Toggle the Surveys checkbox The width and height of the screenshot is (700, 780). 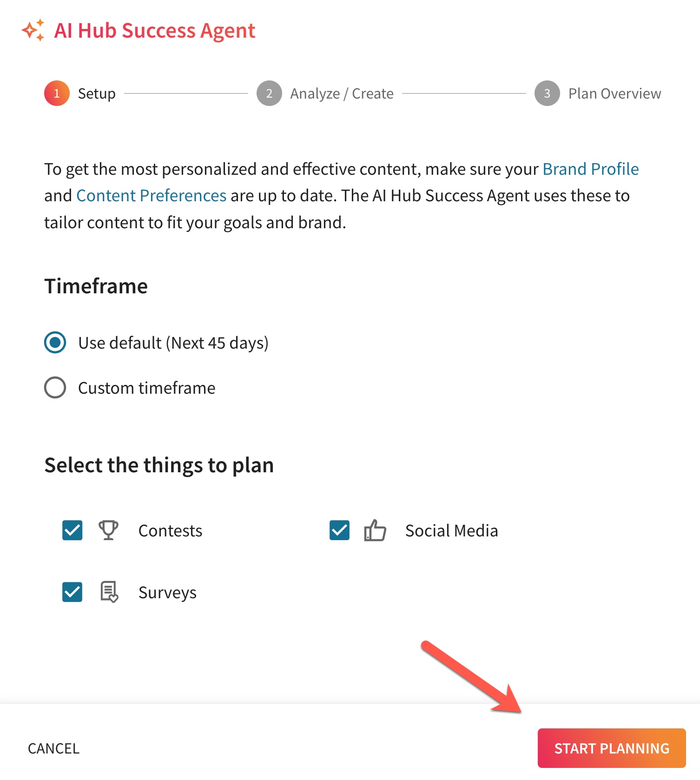coord(73,592)
